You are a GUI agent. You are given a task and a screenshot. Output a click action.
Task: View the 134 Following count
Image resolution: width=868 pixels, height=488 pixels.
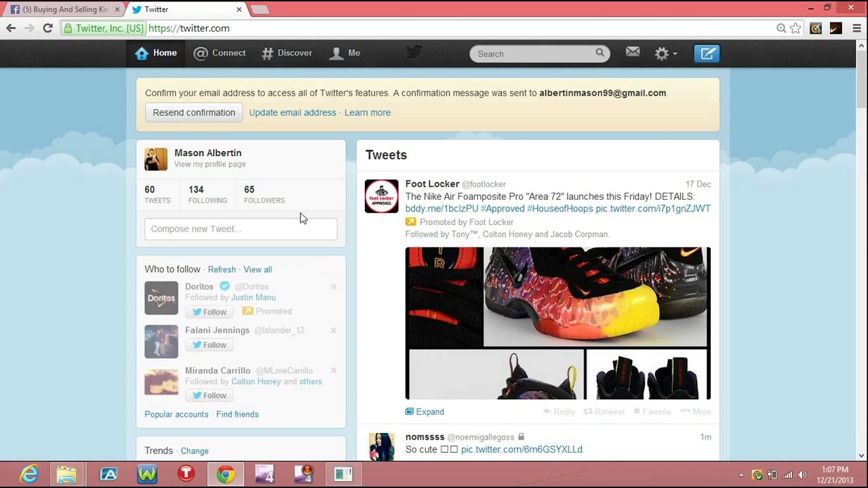[208, 195]
